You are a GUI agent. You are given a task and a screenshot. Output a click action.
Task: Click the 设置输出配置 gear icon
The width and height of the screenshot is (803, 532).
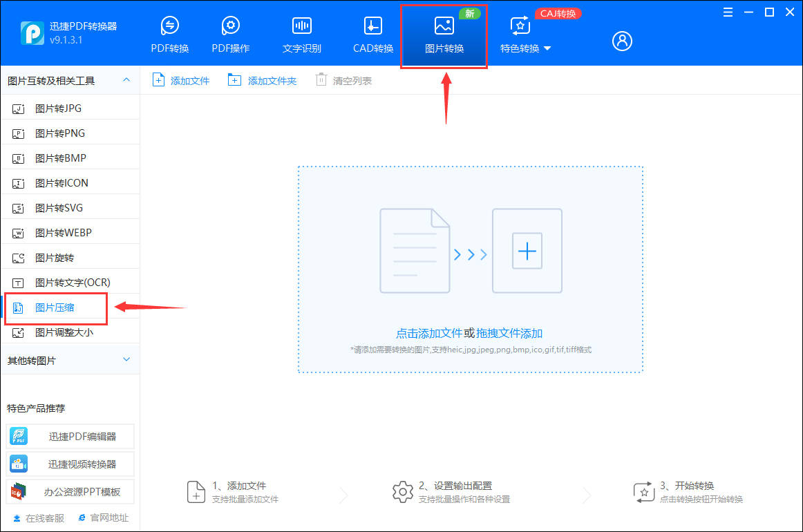click(x=402, y=491)
